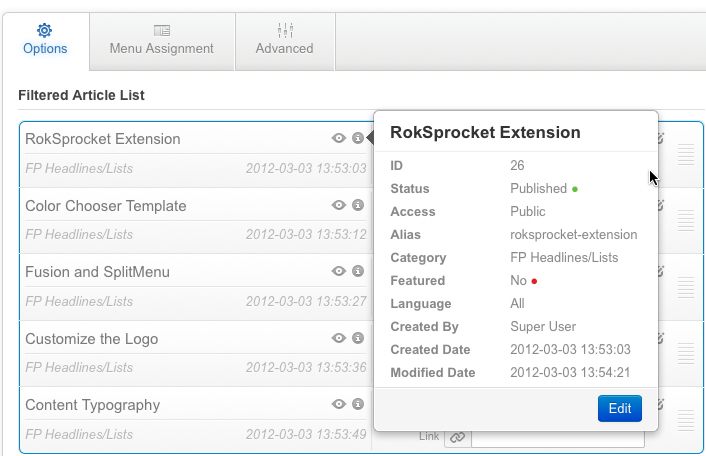The height and width of the screenshot is (456, 706).
Task: Toggle eye icon for Color Chooser Template
Action: coord(339,205)
